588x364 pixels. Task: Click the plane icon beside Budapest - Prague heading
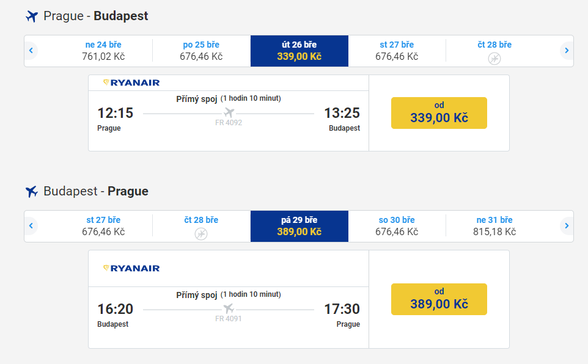point(32,192)
